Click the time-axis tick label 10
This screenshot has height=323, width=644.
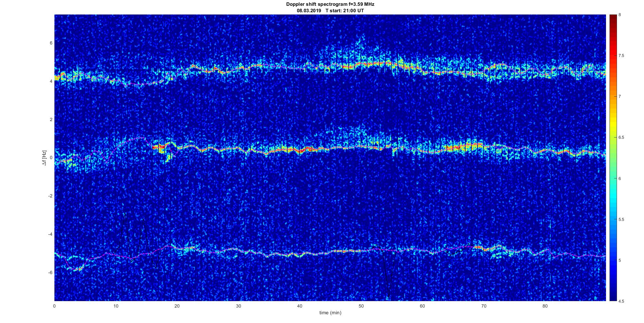[116, 306]
